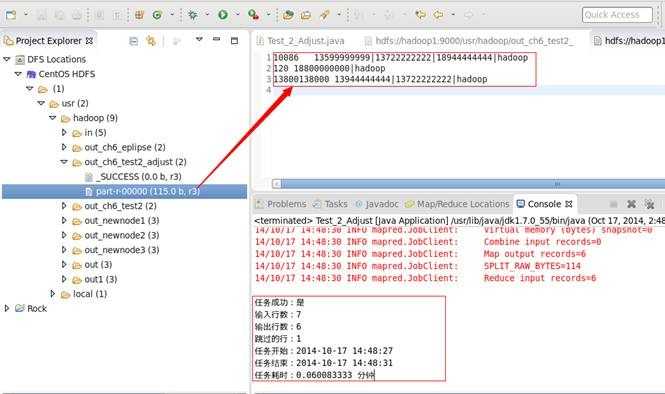This screenshot has height=394, width=665.
Task: Expand the in (5) folder
Action: (x=64, y=133)
